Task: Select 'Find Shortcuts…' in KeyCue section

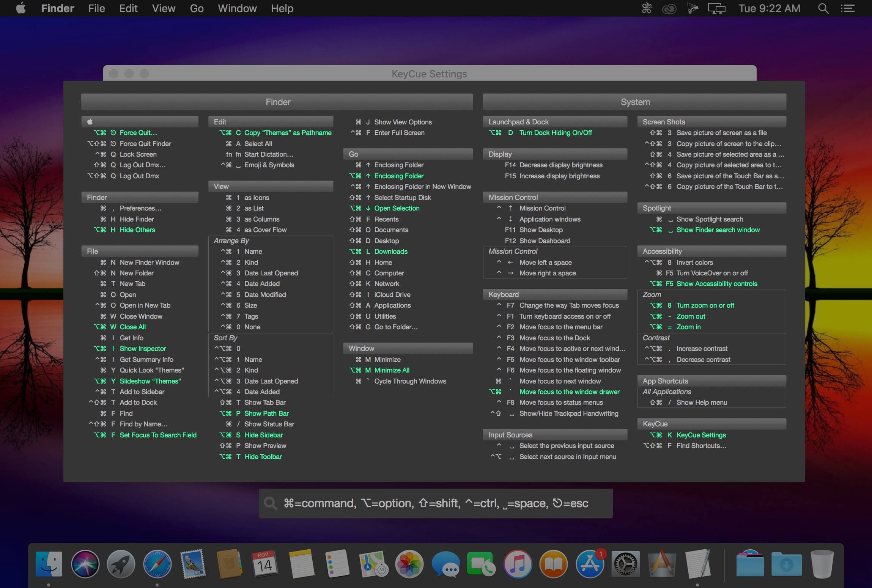Action: click(x=702, y=446)
